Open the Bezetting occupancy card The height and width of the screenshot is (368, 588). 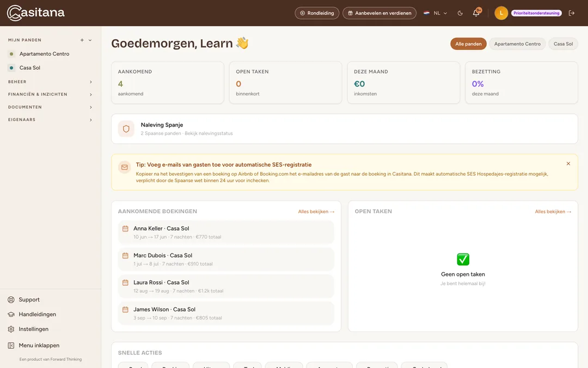click(x=521, y=83)
